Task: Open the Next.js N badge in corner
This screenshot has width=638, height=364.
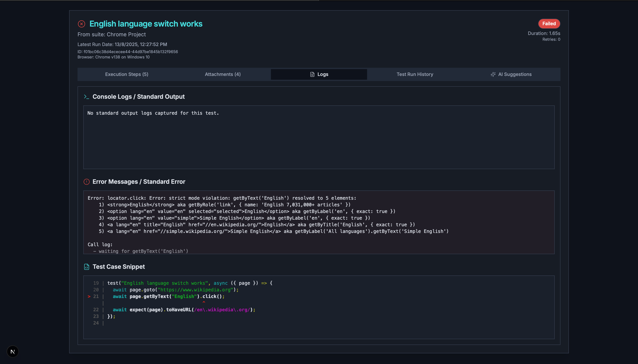Action: [x=12, y=352]
